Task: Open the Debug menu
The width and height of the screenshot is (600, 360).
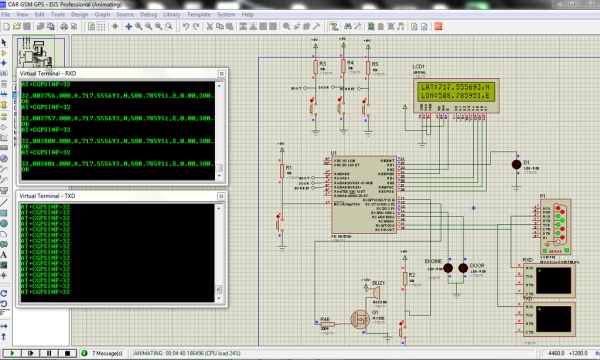Action: [148, 15]
